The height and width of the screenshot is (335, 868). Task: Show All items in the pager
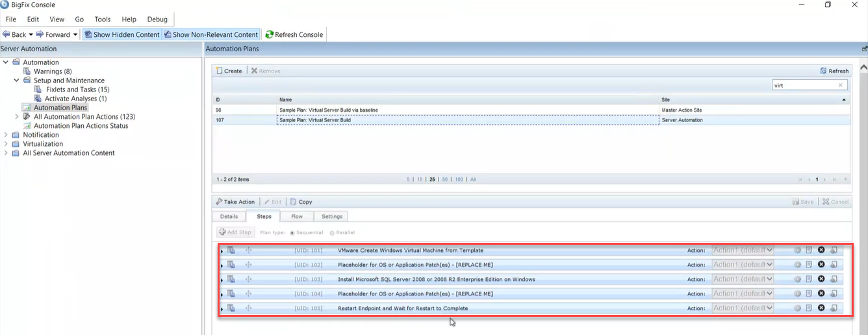pyautogui.click(x=473, y=179)
